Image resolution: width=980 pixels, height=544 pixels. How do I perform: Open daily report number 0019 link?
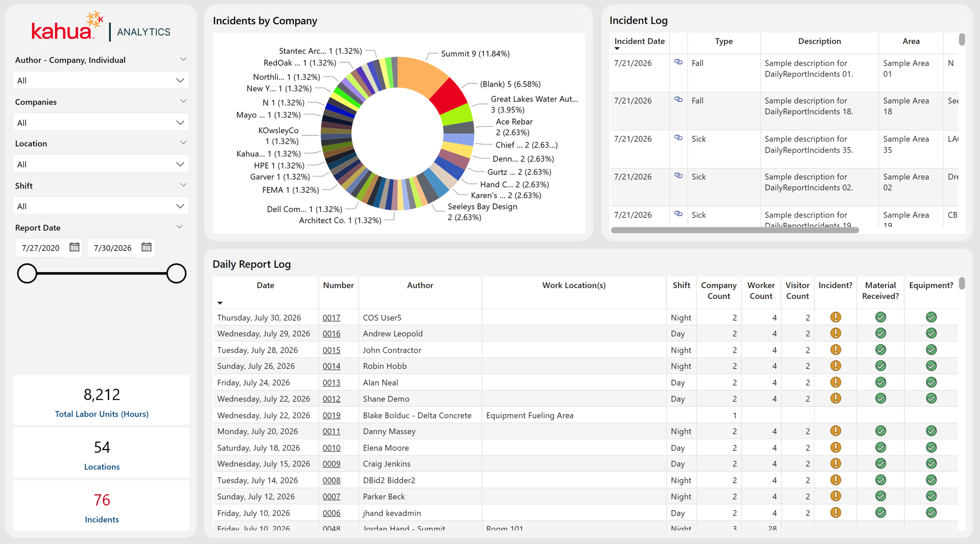tap(331, 415)
